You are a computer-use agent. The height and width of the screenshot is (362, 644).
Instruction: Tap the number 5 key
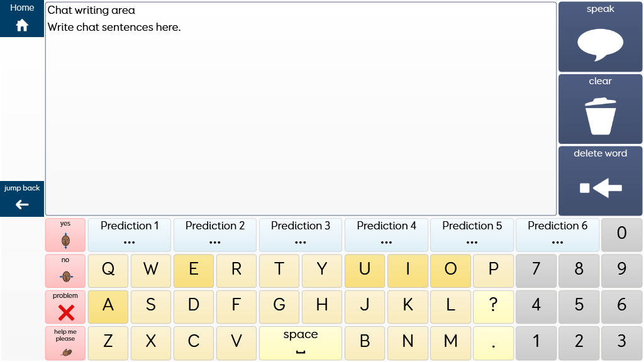(x=579, y=307)
